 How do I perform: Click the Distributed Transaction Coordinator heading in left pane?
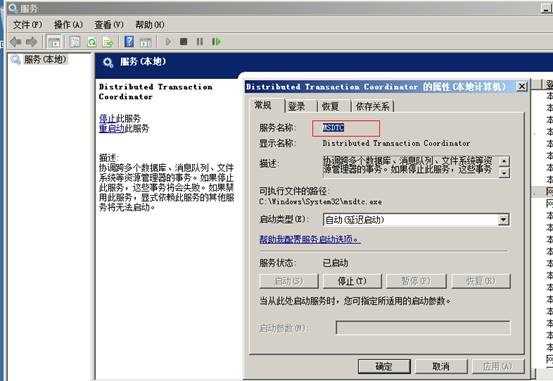156,91
